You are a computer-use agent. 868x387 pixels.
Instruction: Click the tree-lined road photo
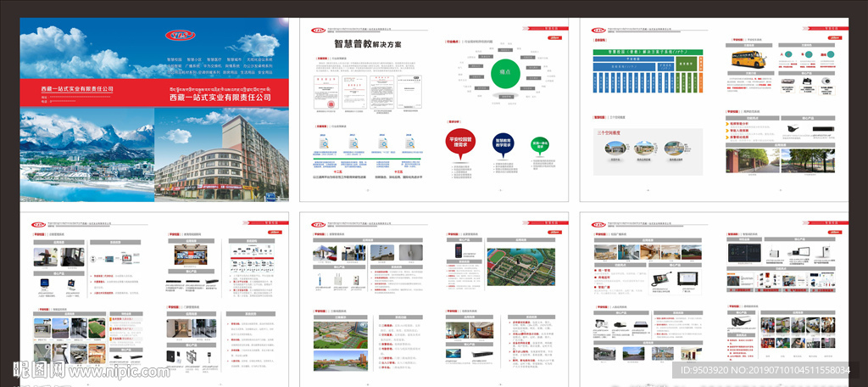pyautogui.click(x=807, y=160)
